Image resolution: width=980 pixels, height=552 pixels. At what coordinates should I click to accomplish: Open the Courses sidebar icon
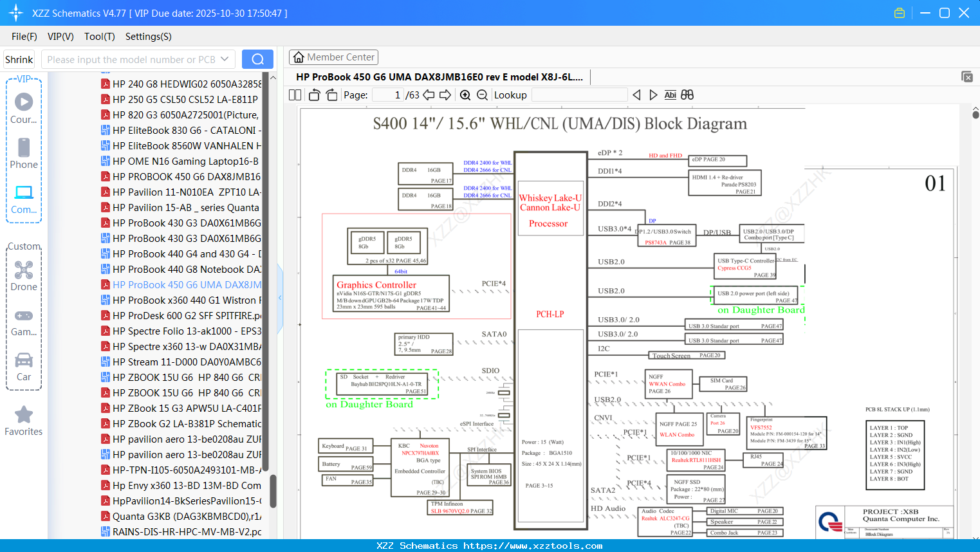(24, 102)
